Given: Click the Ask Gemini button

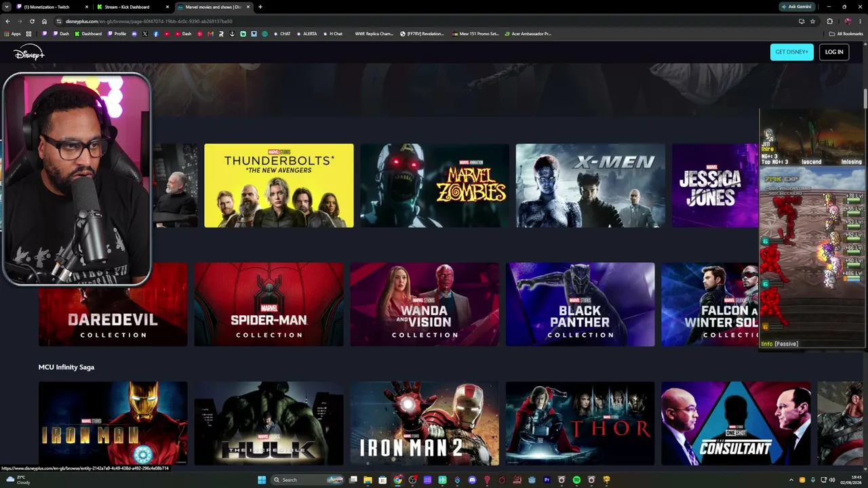Looking at the screenshot, I should click(x=797, y=7).
